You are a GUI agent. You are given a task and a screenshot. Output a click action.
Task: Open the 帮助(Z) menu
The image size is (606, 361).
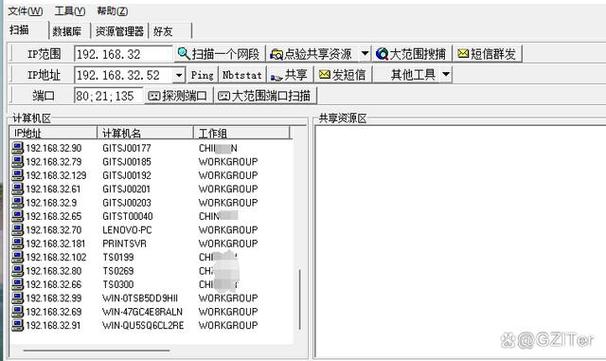(x=112, y=11)
